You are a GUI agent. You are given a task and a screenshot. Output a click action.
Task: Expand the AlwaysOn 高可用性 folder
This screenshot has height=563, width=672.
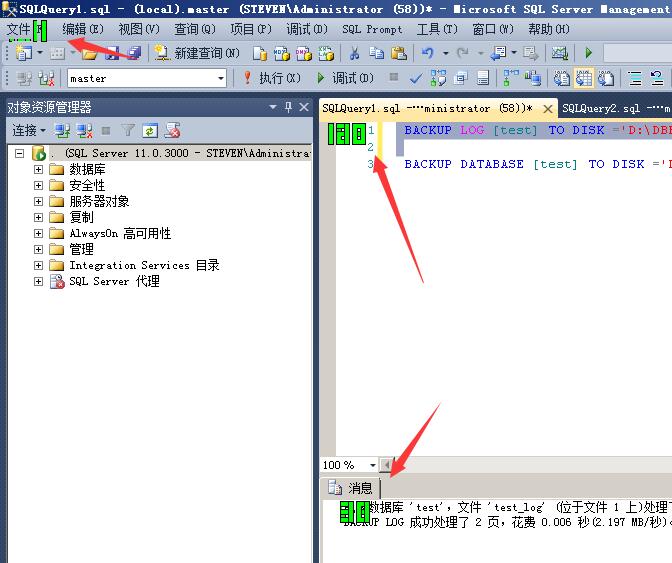click(38, 233)
